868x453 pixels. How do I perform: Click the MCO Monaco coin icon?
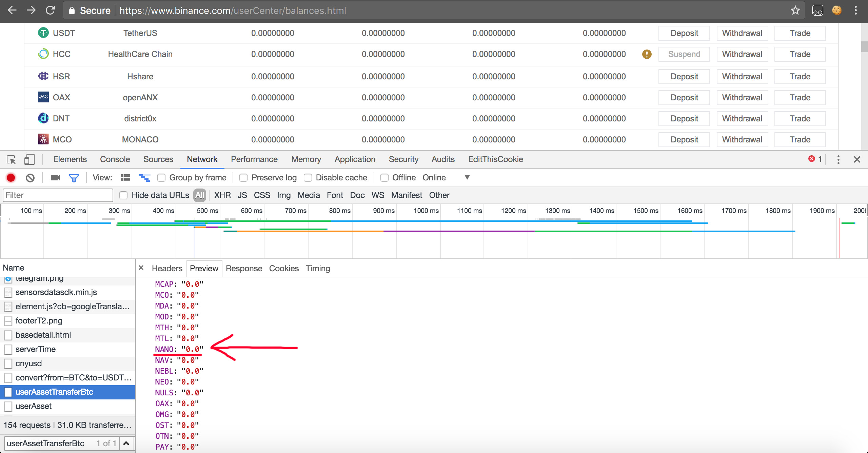click(x=43, y=139)
